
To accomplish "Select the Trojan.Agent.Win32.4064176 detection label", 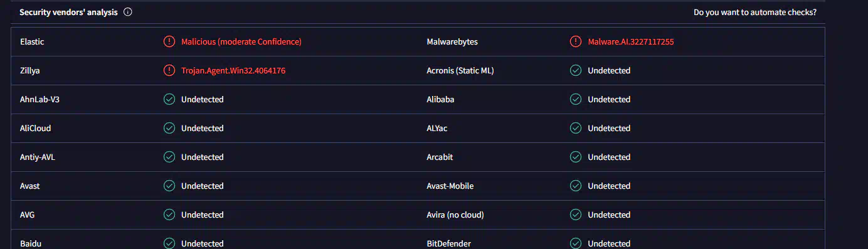I will pyautogui.click(x=233, y=70).
